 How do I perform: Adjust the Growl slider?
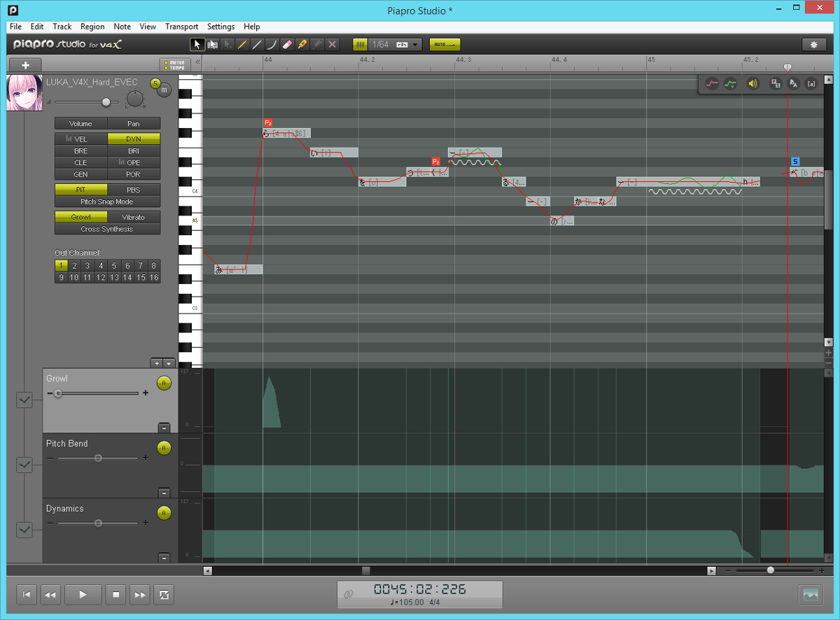[x=58, y=393]
